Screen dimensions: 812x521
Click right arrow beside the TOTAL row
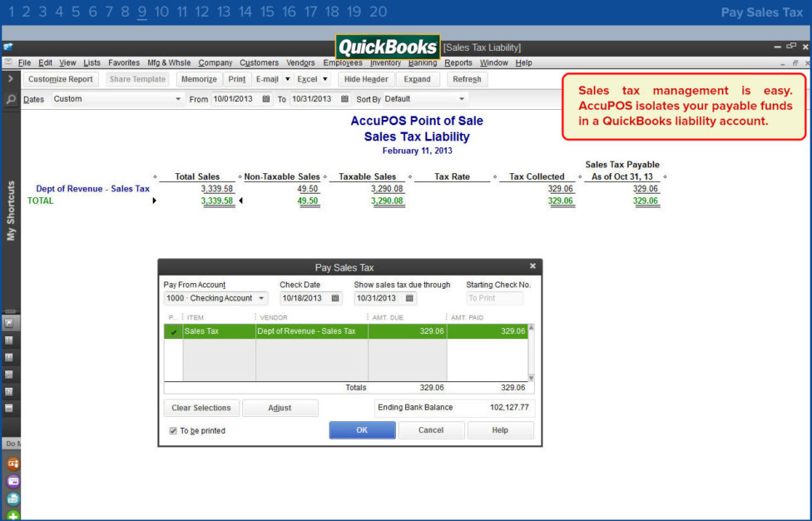pos(154,201)
